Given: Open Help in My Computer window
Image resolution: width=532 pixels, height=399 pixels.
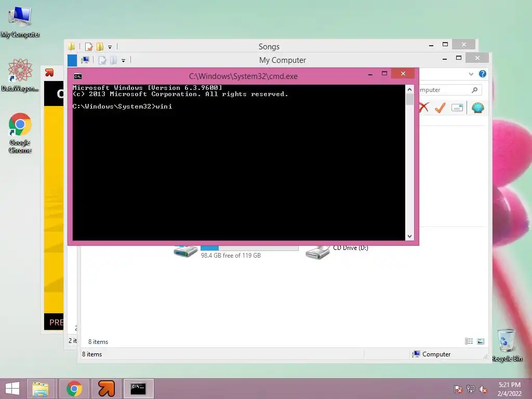Looking at the screenshot, I should (483, 74).
